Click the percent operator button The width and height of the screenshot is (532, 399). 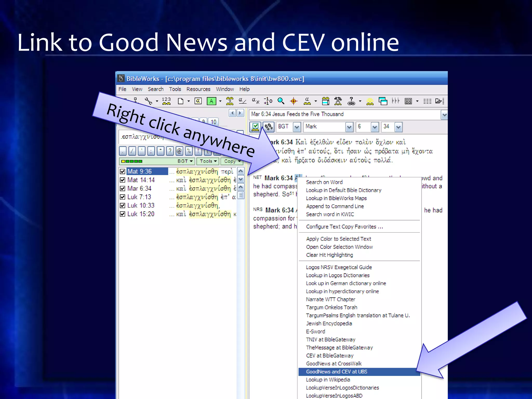pos(189,151)
